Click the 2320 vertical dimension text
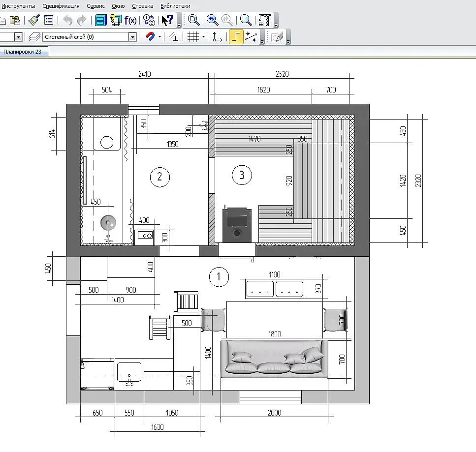The width and height of the screenshot is (476, 452). (418, 181)
